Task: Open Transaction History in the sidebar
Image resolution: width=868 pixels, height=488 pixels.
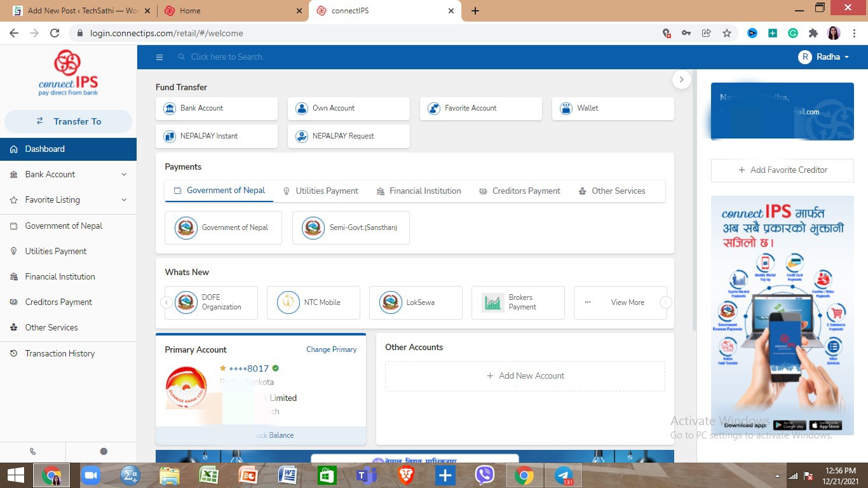Action: (x=60, y=353)
